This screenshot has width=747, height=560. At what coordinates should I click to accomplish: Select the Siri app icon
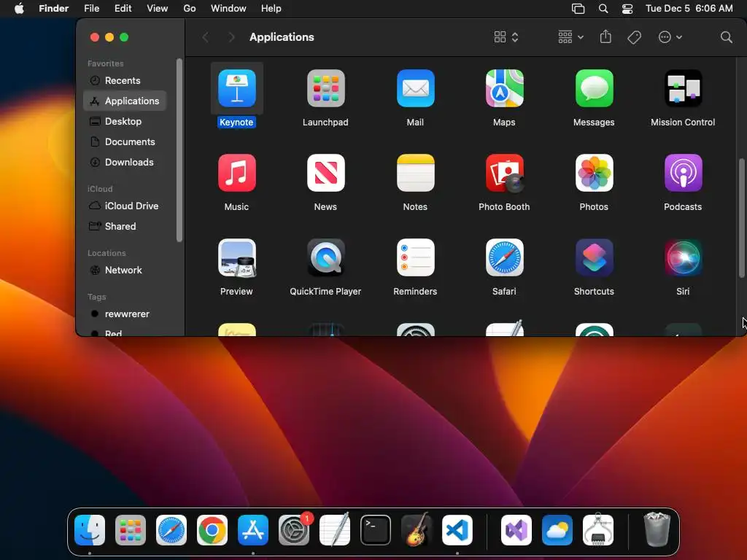tap(683, 257)
